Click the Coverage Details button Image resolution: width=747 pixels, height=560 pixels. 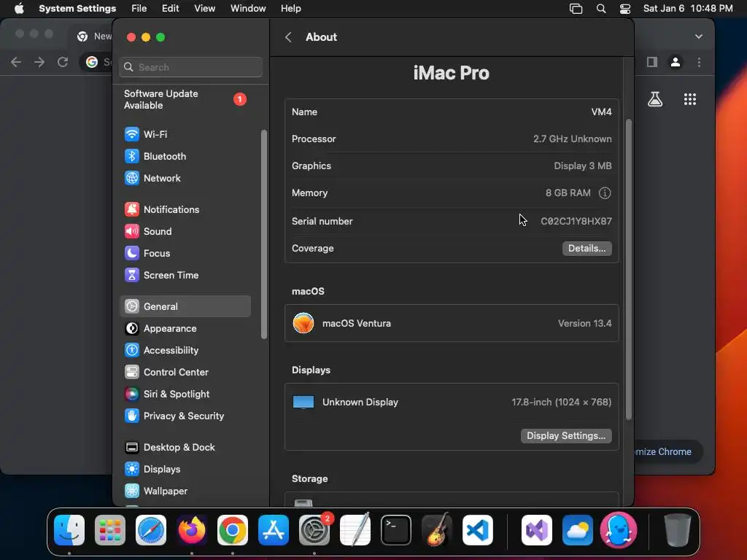[587, 248]
